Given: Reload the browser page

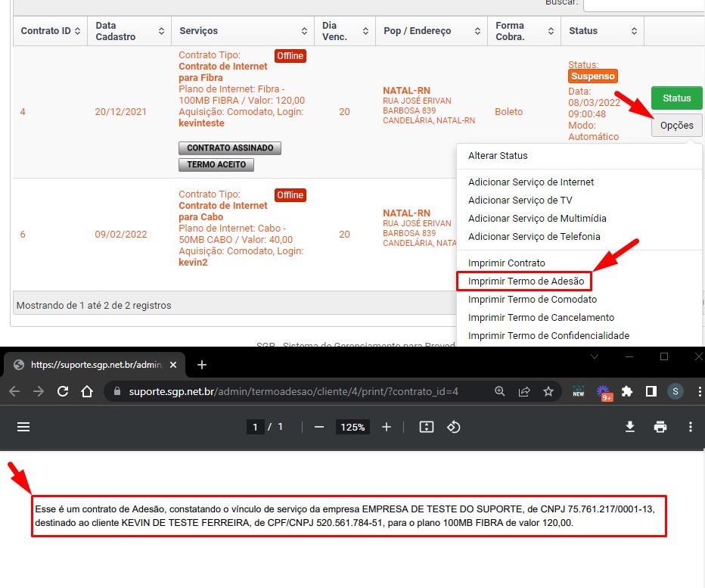Looking at the screenshot, I should coord(63,391).
